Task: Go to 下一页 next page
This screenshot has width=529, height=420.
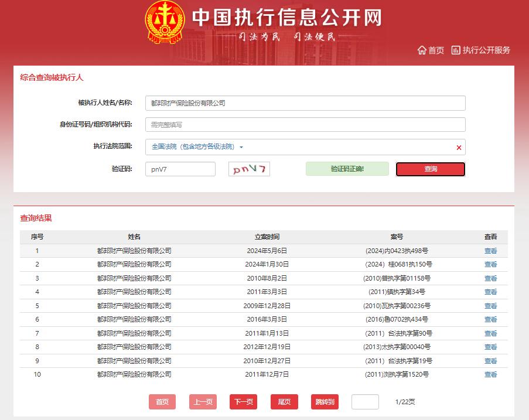Action: 243,402
